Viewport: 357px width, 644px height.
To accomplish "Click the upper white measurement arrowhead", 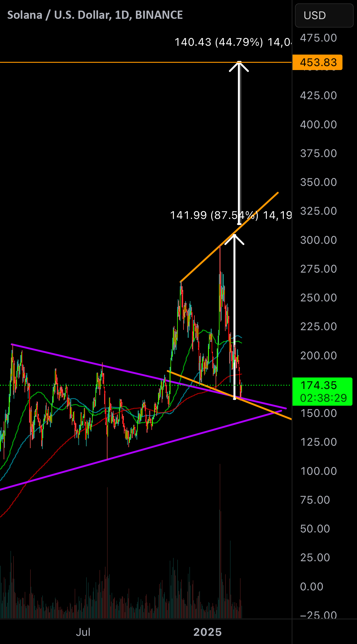I will click(239, 66).
